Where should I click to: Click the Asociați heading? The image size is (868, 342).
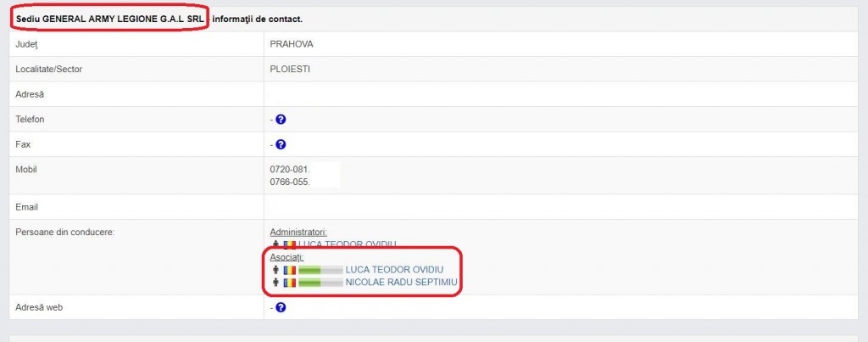[286, 257]
